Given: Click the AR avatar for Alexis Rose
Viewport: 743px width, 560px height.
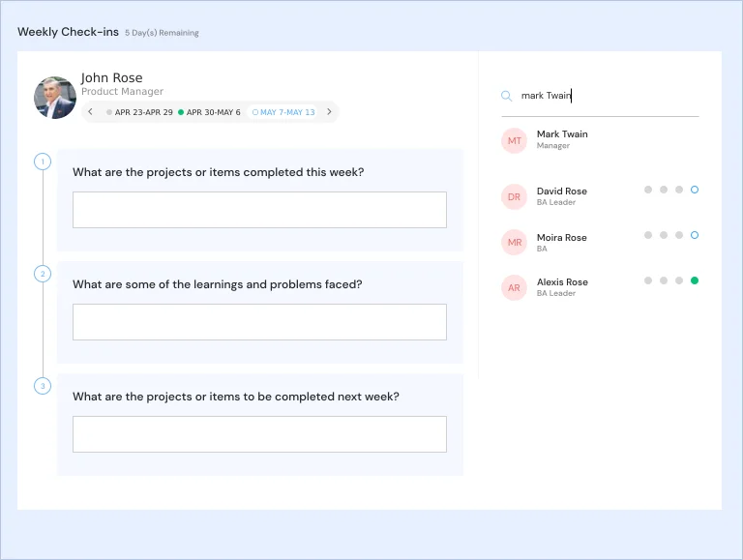Looking at the screenshot, I should pos(515,287).
